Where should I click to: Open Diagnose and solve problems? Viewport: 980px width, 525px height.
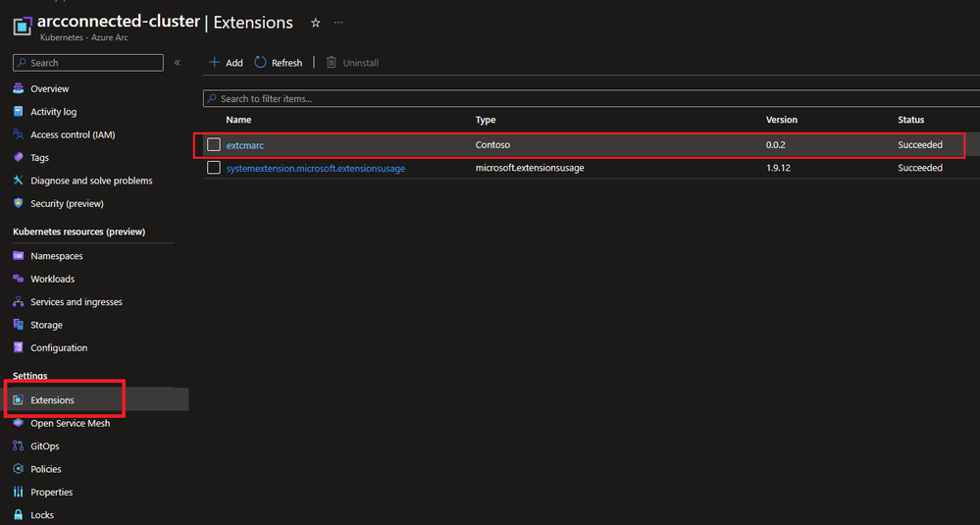pyautogui.click(x=91, y=181)
